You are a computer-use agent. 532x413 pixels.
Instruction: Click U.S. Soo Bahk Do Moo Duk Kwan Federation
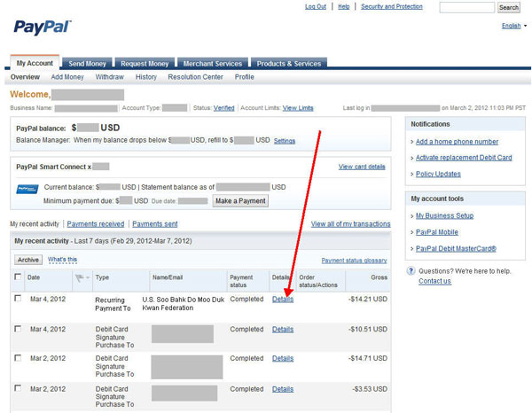click(184, 304)
